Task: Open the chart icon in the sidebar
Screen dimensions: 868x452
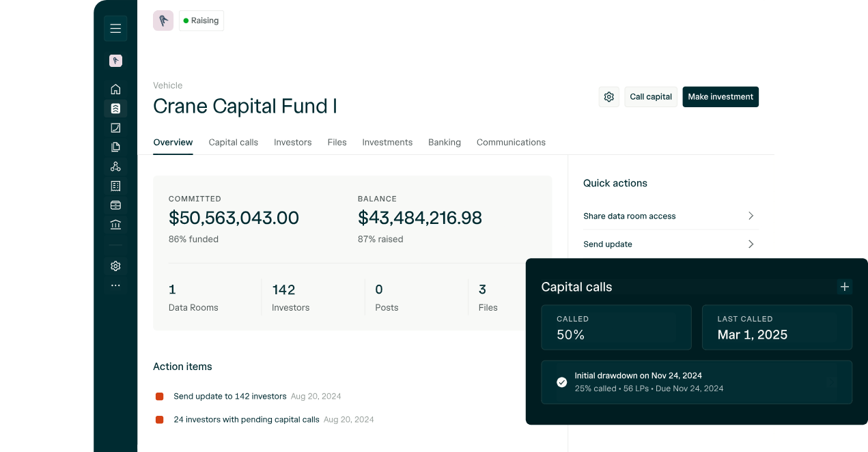Action: pyautogui.click(x=115, y=128)
